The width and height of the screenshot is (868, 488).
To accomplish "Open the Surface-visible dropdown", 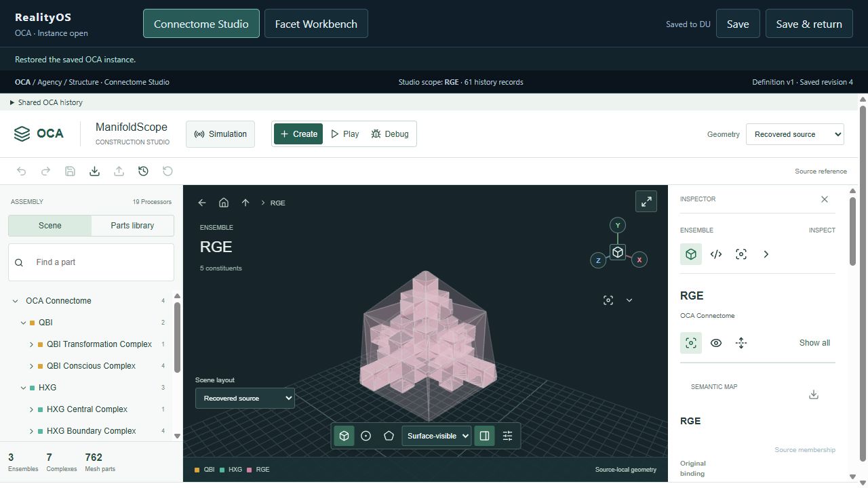I will click(437, 436).
